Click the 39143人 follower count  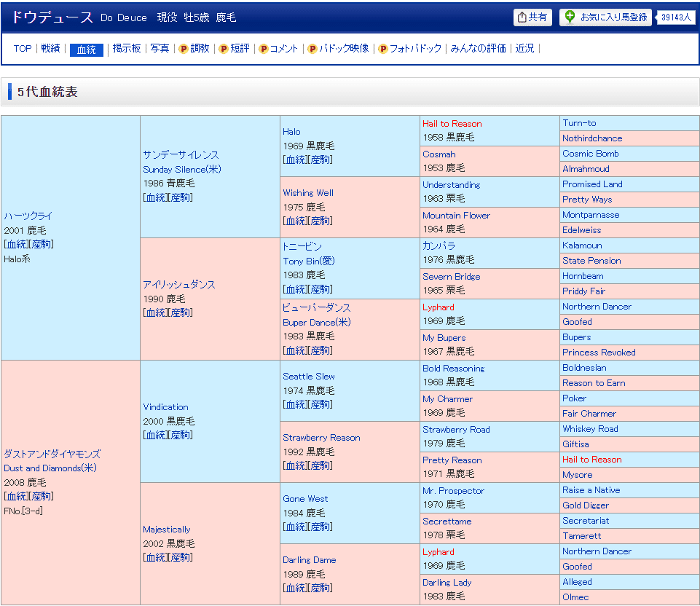click(x=676, y=17)
